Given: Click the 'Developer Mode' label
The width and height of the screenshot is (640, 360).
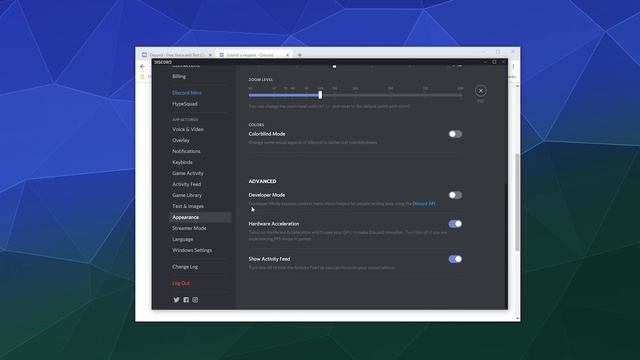Looking at the screenshot, I should click(267, 195).
